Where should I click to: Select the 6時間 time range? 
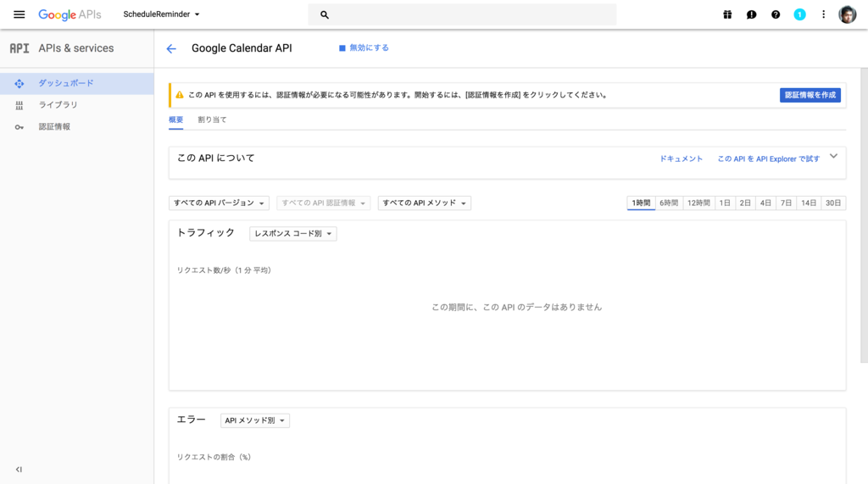click(x=669, y=203)
